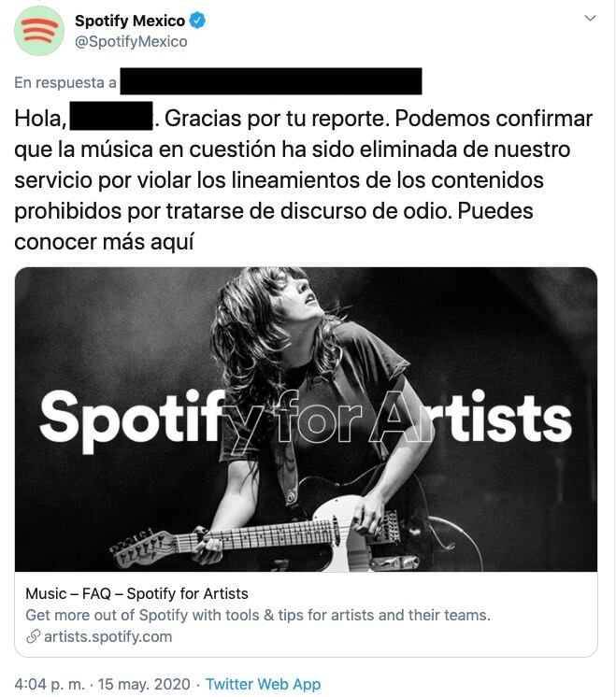Click the tweet body text
The image size is (616, 697).
pos(304,180)
